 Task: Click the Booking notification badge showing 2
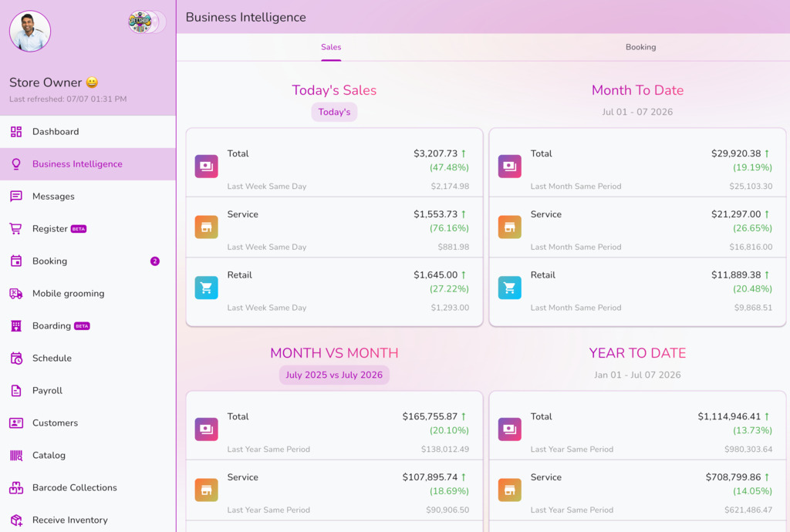coord(154,261)
